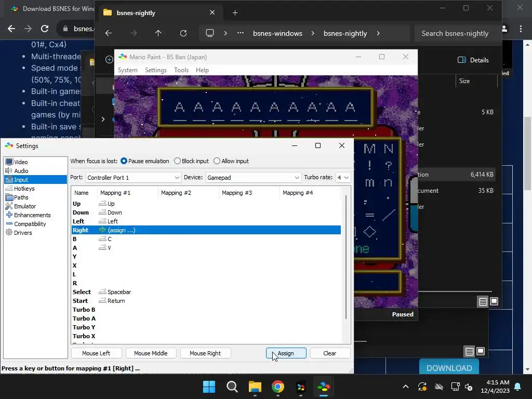
Task: Switch to Google Chrome on the taskbar
Action: 278,387
